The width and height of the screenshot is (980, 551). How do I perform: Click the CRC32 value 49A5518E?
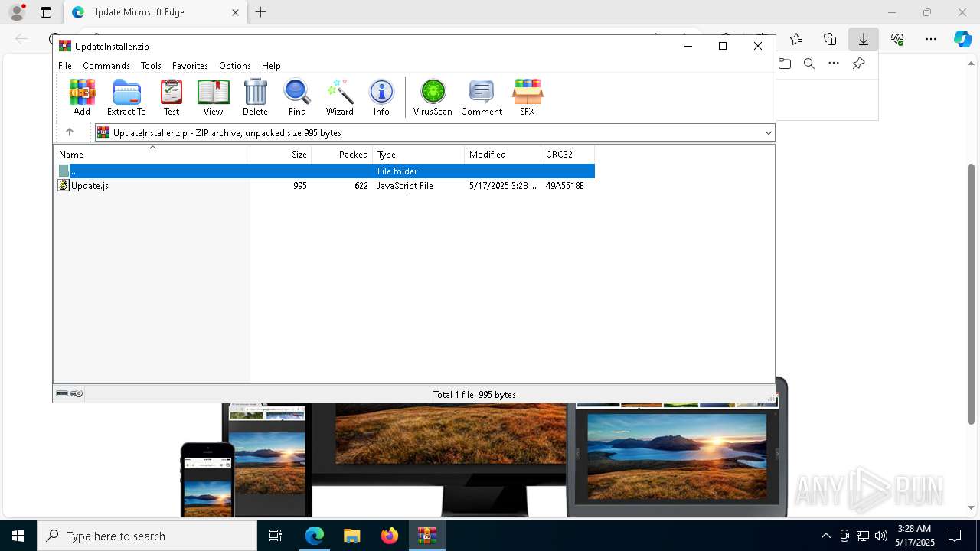pyautogui.click(x=565, y=186)
